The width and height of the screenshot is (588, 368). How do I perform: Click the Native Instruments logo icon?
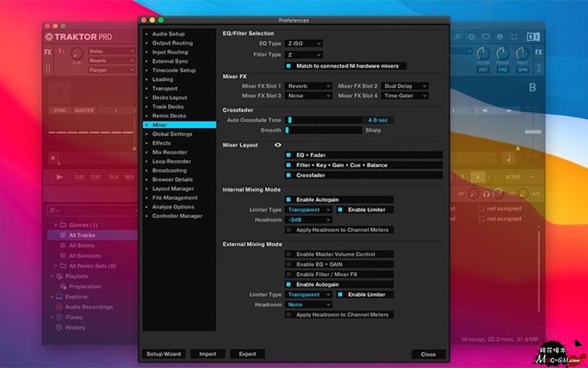tap(533, 37)
